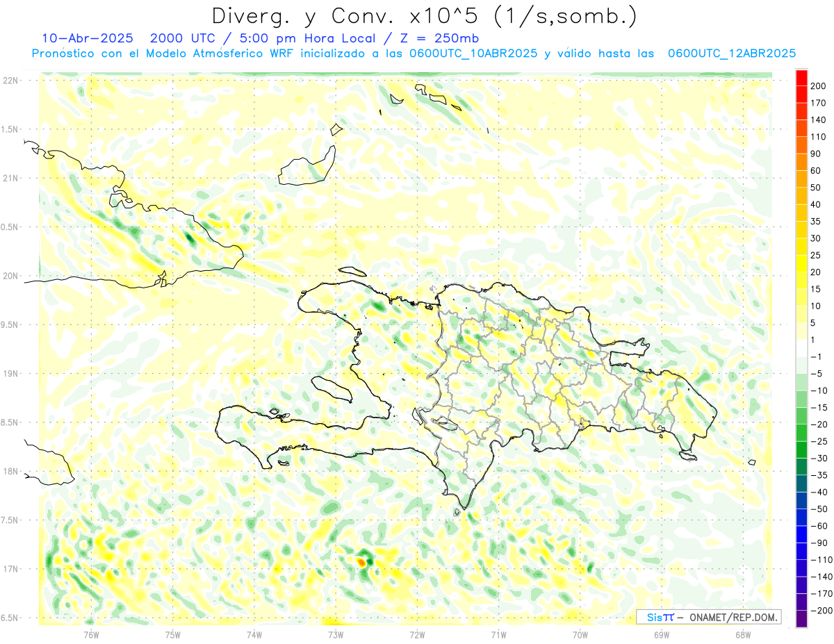Click the '1.5N' latitude label

(x=10, y=129)
